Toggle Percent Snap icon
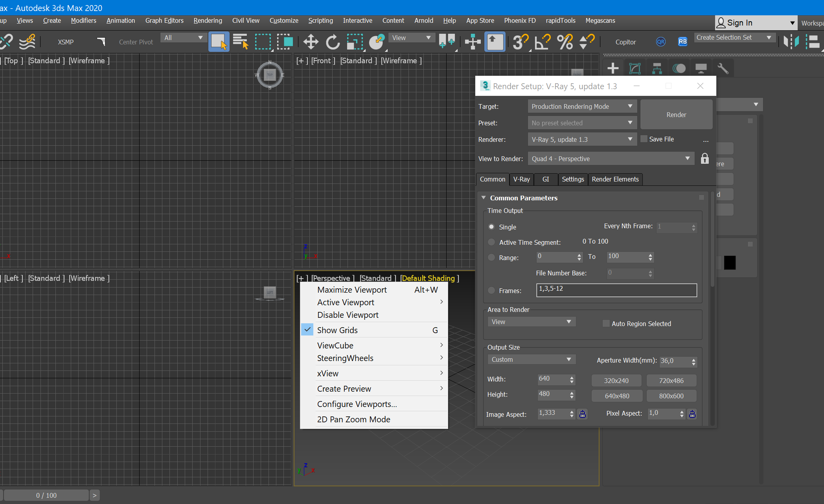Screen dimensions: 824x504 (x=565, y=42)
